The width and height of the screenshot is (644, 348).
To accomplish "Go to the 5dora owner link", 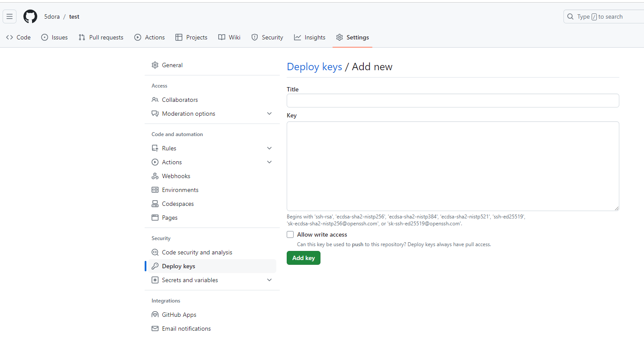I will [x=52, y=16].
